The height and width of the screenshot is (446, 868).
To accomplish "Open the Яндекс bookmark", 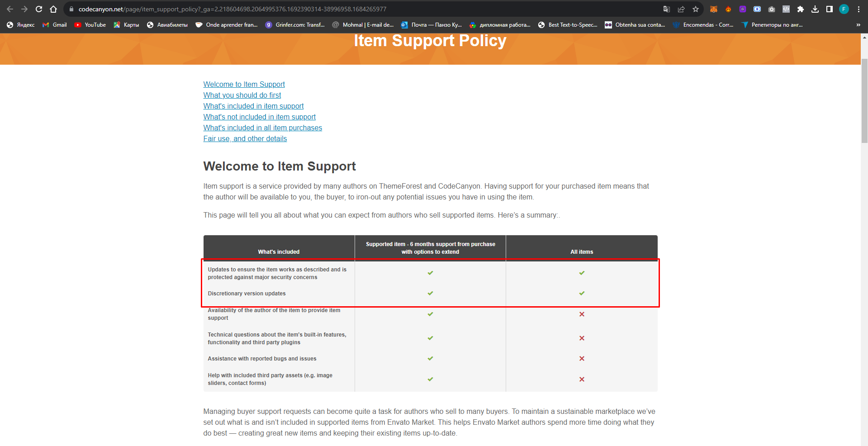I will (21, 25).
